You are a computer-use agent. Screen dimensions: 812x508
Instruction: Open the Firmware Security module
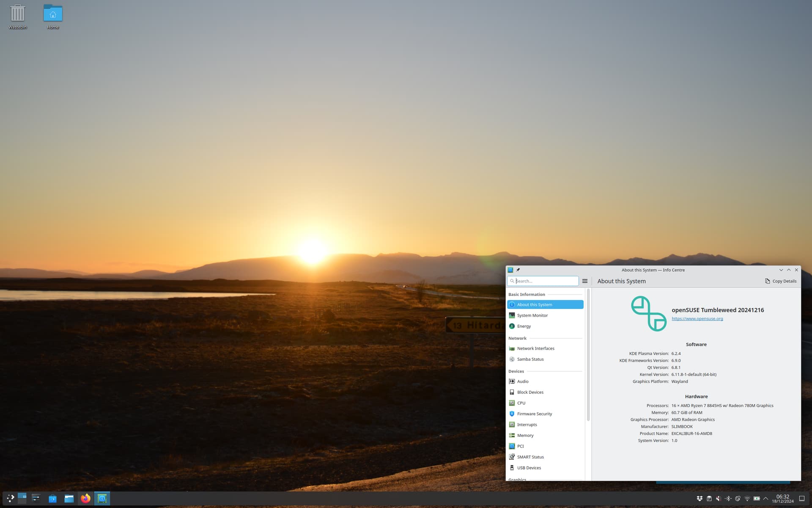[x=534, y=414]
